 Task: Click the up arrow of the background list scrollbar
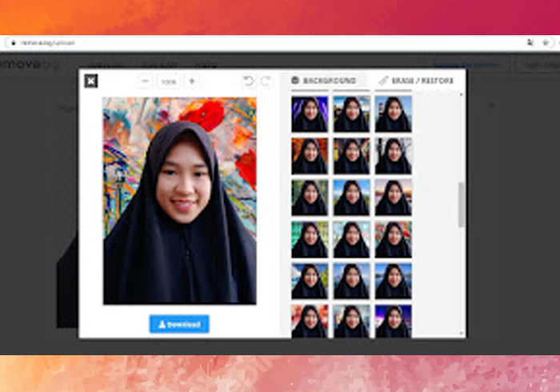pyautogui.click(x=461, y=94)
